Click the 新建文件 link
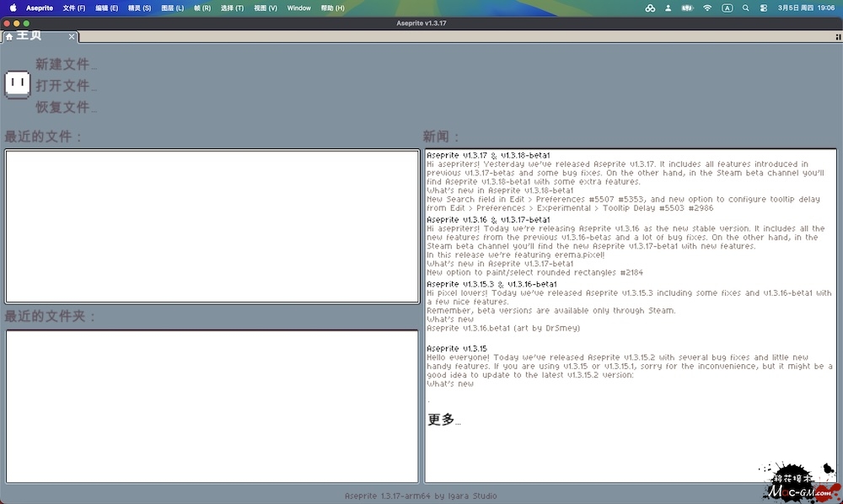Screen dimensions: 843x504 click(66, 64)
